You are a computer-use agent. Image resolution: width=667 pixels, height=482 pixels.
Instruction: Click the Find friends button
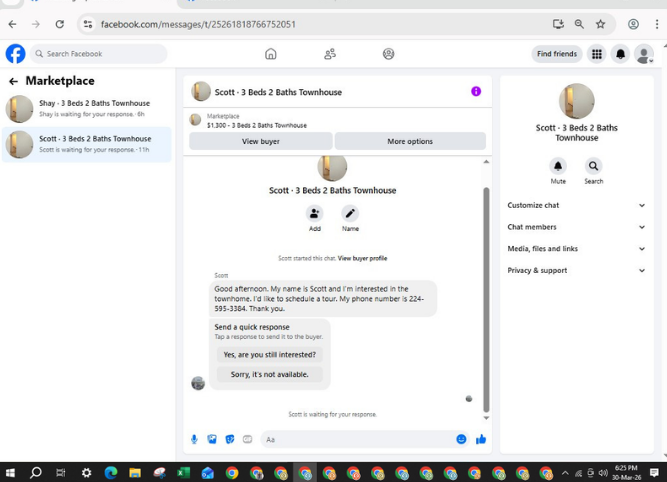pos(557,54)
